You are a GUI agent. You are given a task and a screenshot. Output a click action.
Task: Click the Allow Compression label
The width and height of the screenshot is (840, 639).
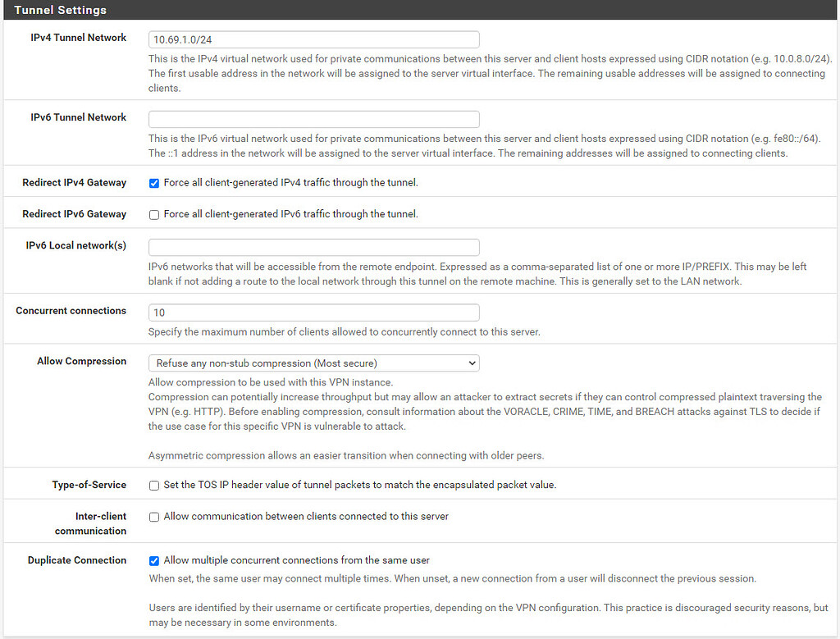coord(82,361)
